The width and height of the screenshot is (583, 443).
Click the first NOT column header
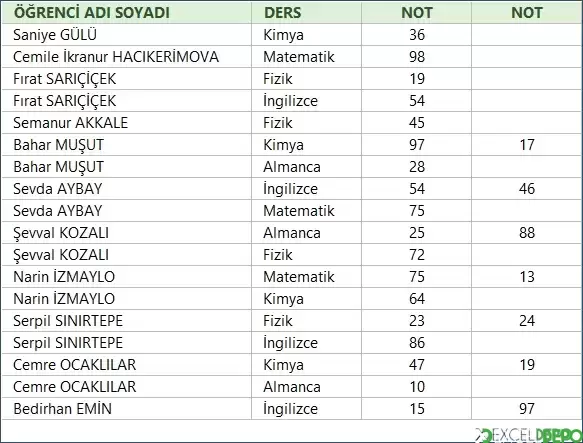[x=416, y=12]
